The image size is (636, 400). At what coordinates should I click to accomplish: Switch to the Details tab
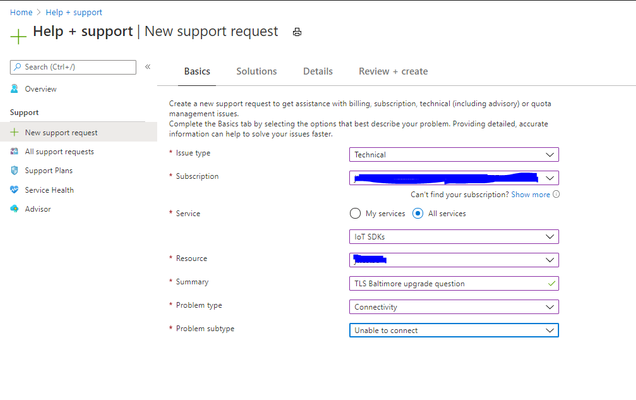click(x=318, y=71)
